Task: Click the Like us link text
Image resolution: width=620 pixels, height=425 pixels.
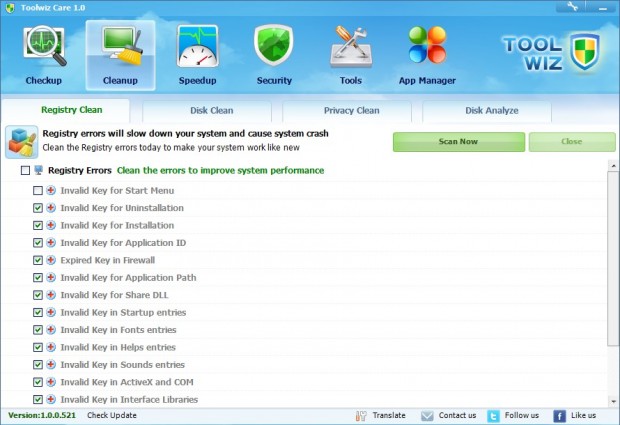Action: [584, 416]
